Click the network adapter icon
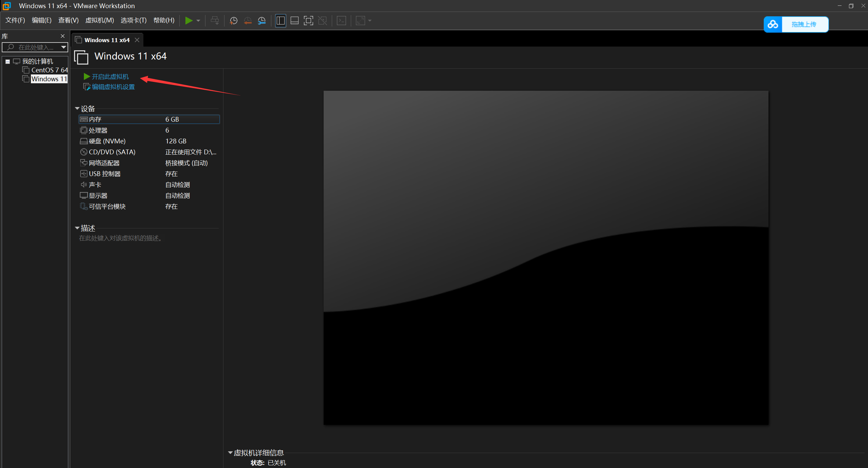This screenshot has width=868, height=468. coord(84,163)
